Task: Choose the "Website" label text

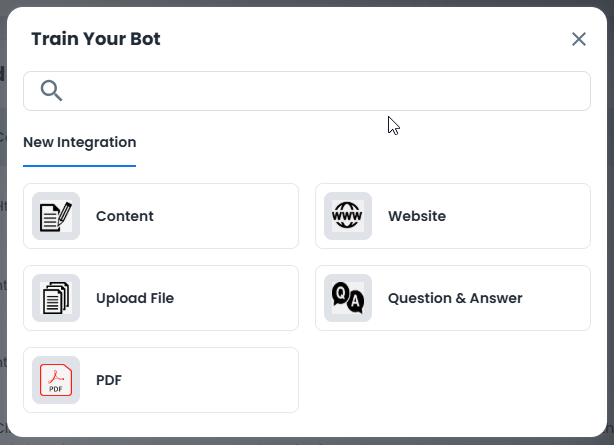Action: [x=417, y=216]
